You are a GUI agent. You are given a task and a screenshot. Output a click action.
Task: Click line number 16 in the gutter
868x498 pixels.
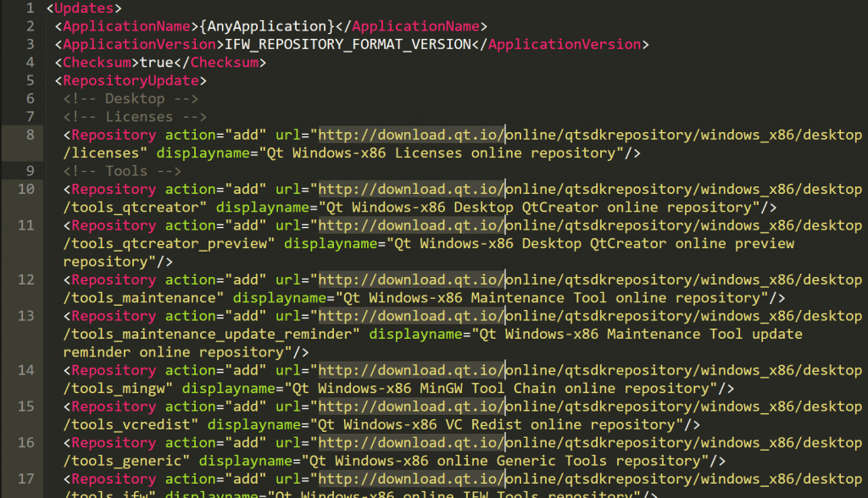click(x=26, y=443)
